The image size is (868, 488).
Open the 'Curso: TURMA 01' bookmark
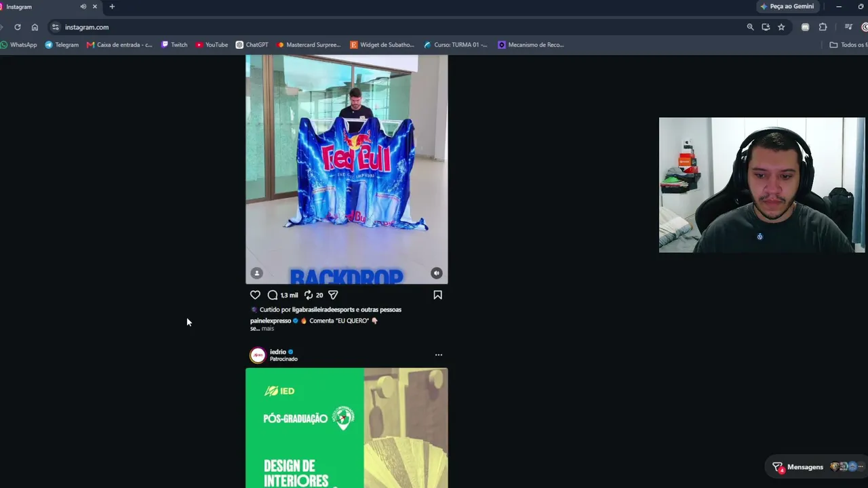456,45
